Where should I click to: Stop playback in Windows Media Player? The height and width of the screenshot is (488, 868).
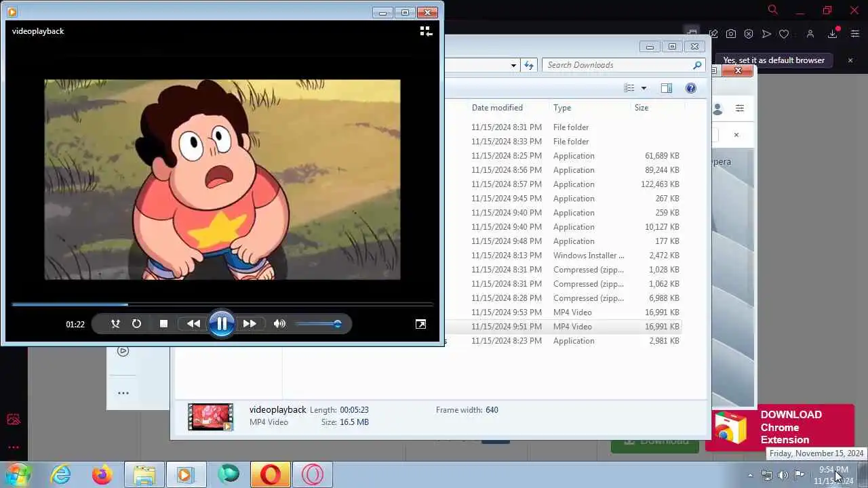(x=163, y=324)
